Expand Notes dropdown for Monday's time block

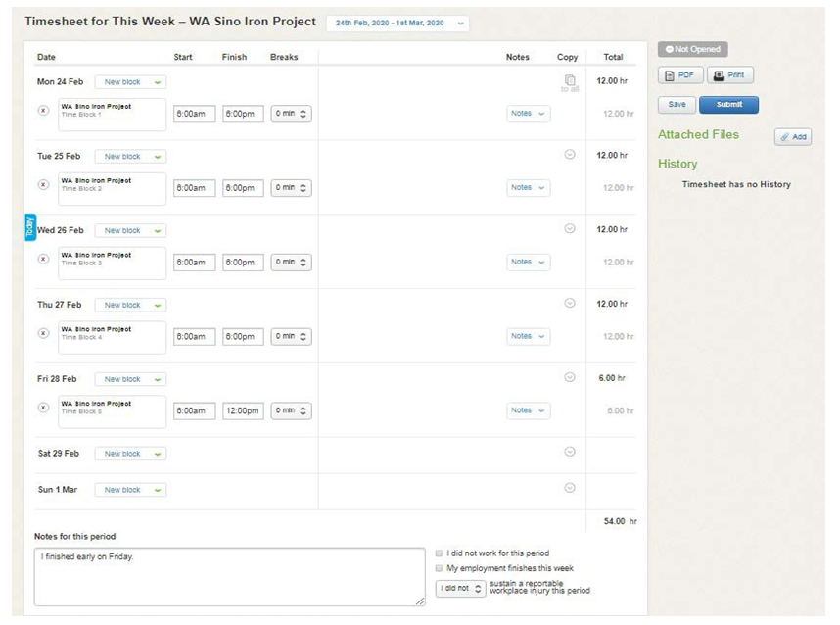(x=529, y=114)
